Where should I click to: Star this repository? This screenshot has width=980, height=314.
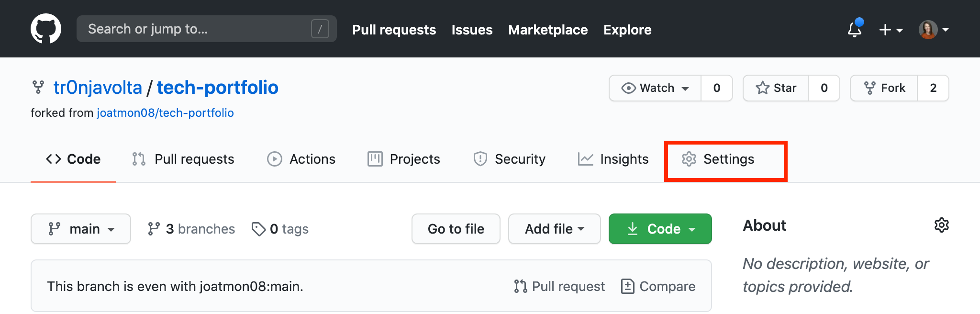[x=776, y=88]
